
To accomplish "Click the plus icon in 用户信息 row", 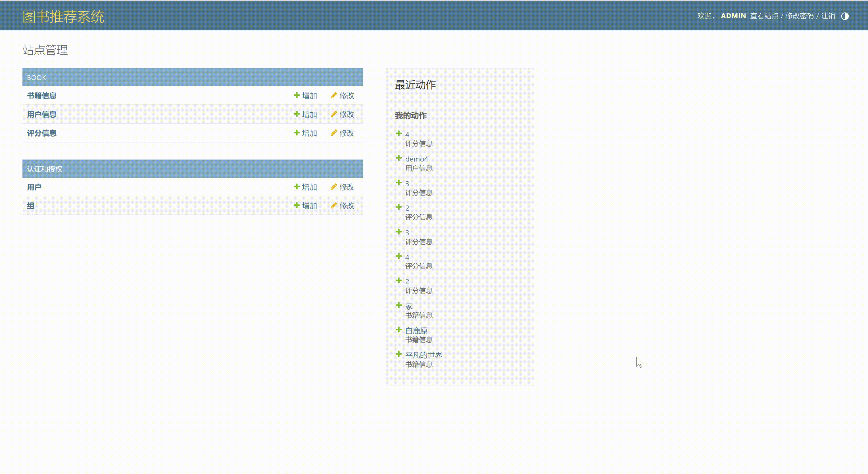I will click(x=297, y=114).
